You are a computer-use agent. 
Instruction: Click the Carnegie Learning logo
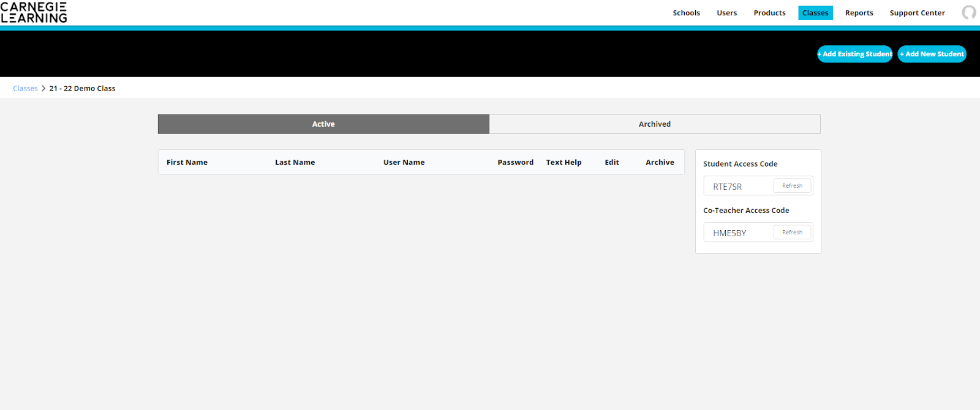34,12
